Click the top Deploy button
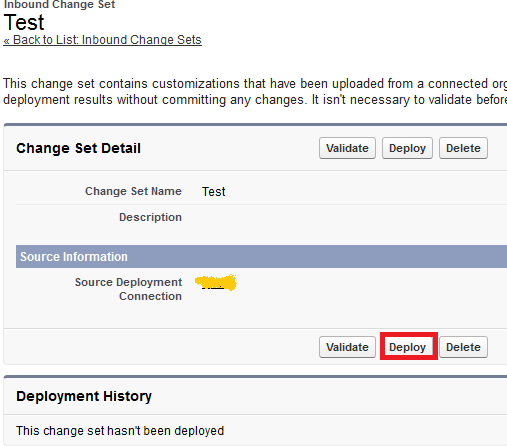The image size is (507, 446). coord(407,148)
